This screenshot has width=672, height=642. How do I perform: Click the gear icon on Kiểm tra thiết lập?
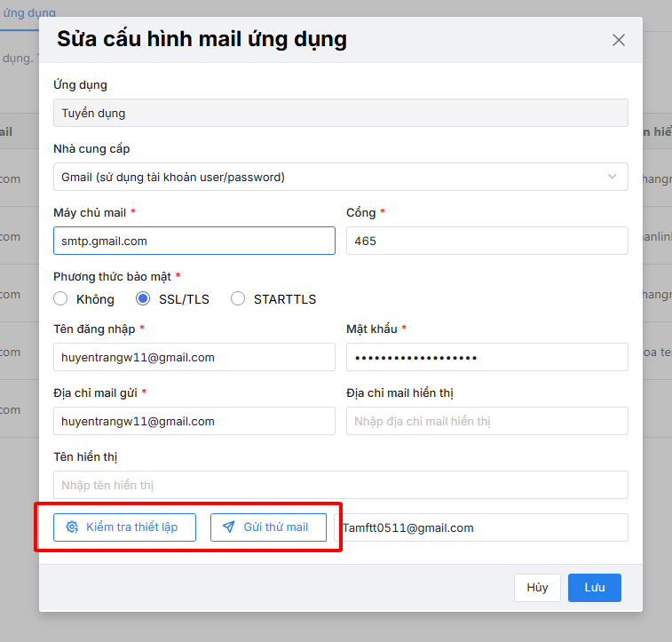(x=72, y=527)
